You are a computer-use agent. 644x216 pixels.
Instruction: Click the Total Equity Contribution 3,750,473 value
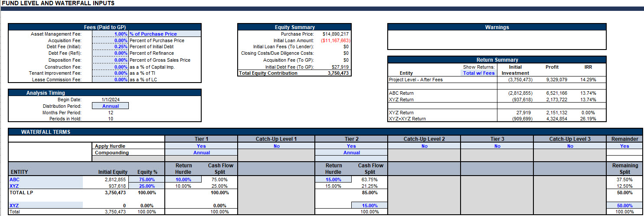[x=338, y=73]
